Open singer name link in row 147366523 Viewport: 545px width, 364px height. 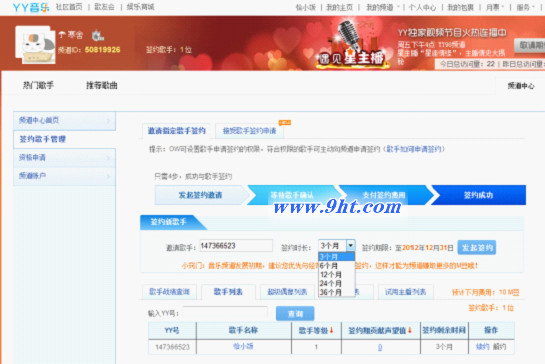pyautogui.click(x=243, y=346)
